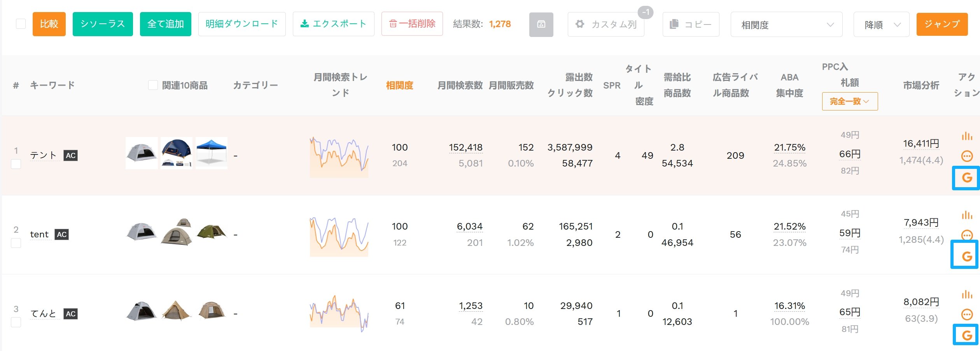Expand the 完全一致 match type dropdown
The width and height of the screenshot is (980, 351).
click(x=850, y=101)
